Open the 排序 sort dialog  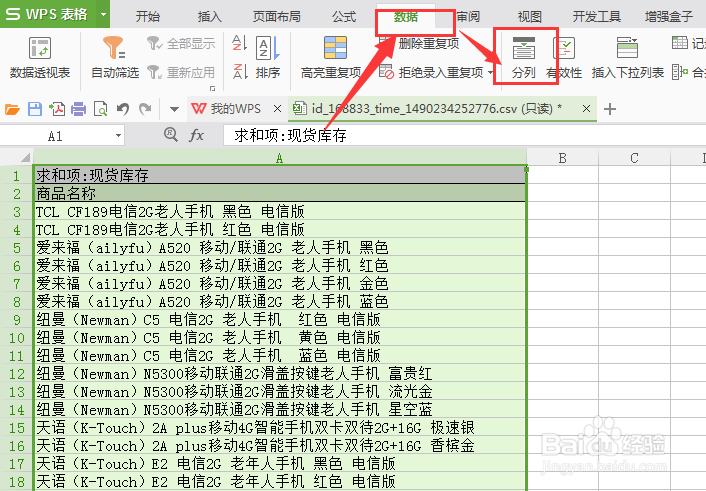click(268, 58)
